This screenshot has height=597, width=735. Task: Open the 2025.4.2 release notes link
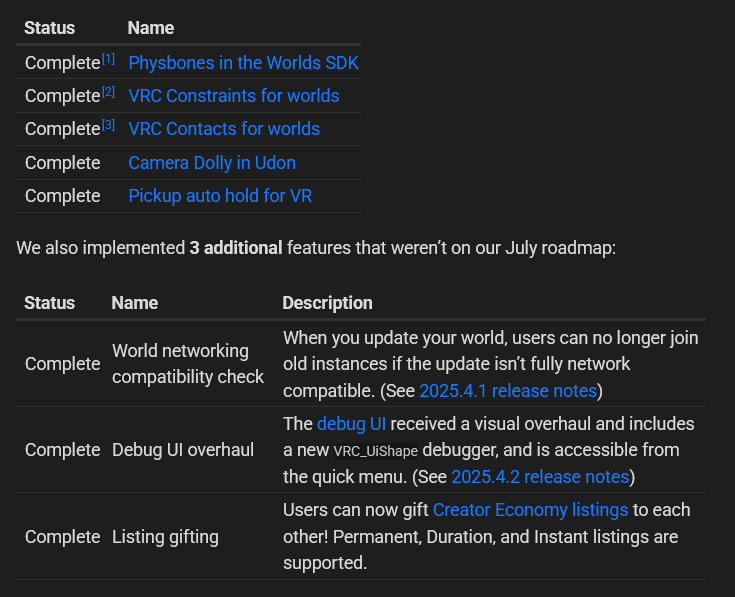pos(540,477)
